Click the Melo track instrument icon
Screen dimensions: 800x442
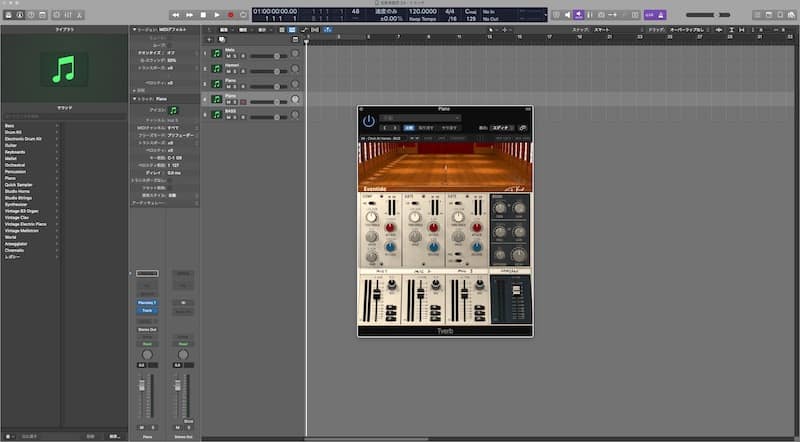[x=216, y=53]
